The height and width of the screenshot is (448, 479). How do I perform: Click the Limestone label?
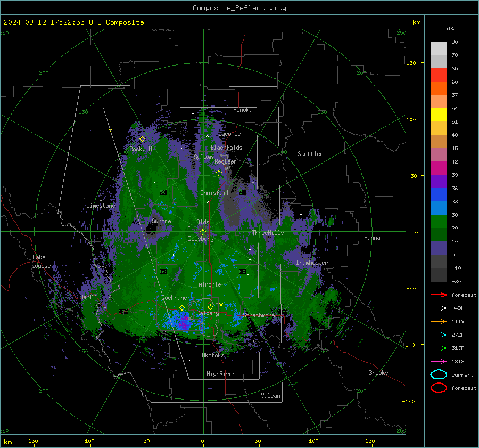point(101,206)
